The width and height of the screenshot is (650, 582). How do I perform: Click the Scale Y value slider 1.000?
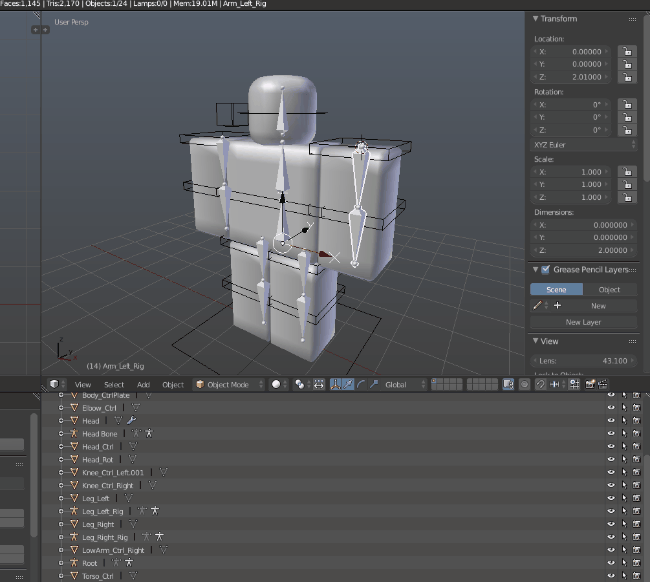(571, 184)
